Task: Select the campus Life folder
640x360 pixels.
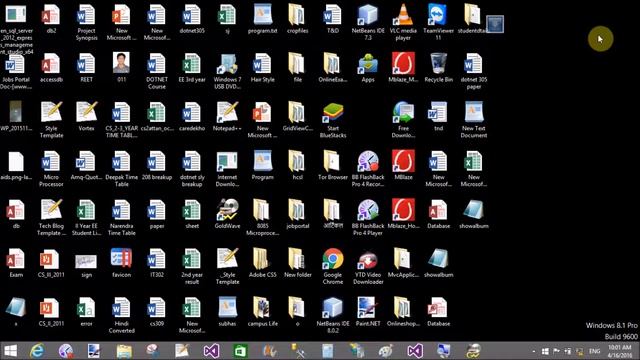Action: tap(262, 311)
